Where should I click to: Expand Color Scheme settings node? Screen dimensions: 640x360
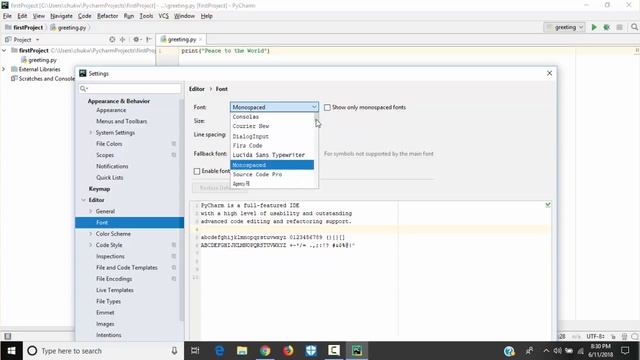[x=91, y=233]
